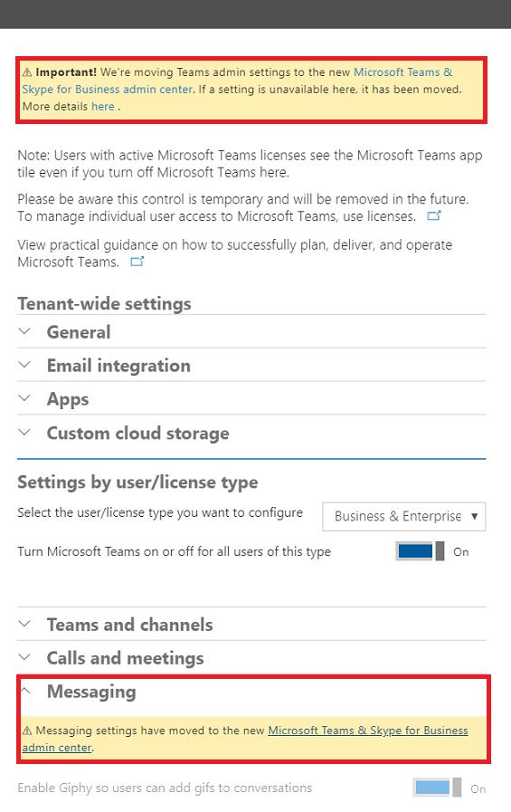511x812 pixels.
Task: Expand the Email integration chevron
Action: (24, 365)
